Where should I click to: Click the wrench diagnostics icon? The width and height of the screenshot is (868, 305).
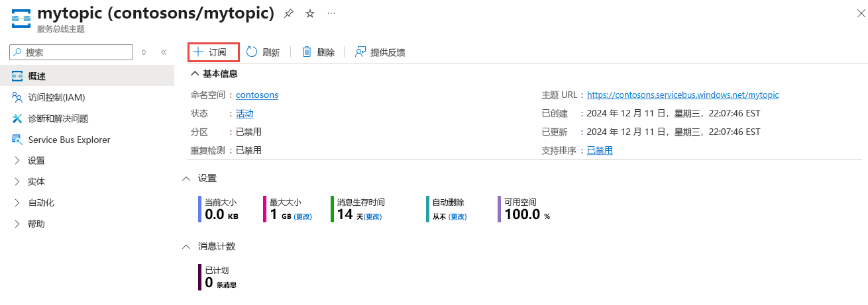click(17, 118)
